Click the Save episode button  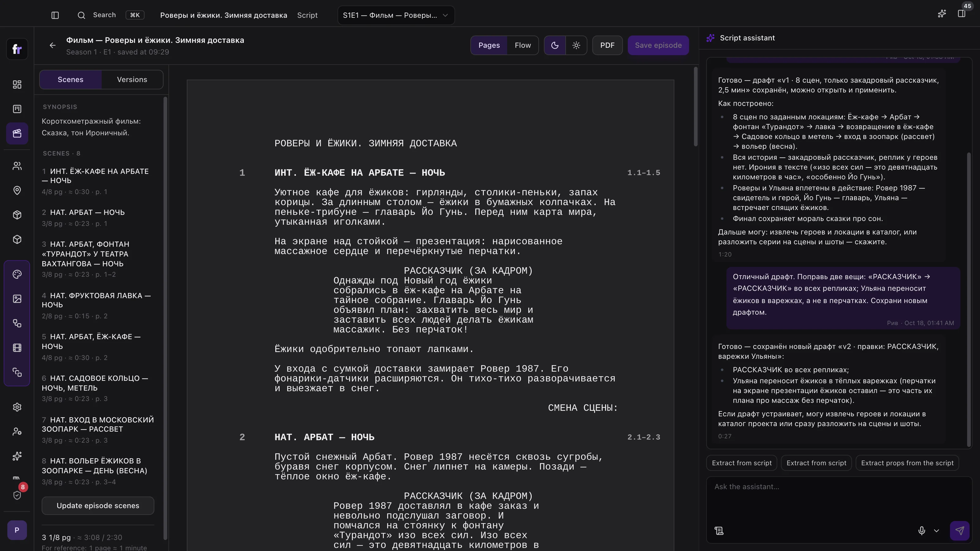[x=658, y=45]
